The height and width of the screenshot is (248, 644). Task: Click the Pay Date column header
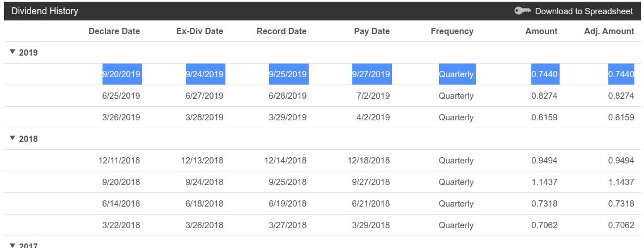coord(372,31)
